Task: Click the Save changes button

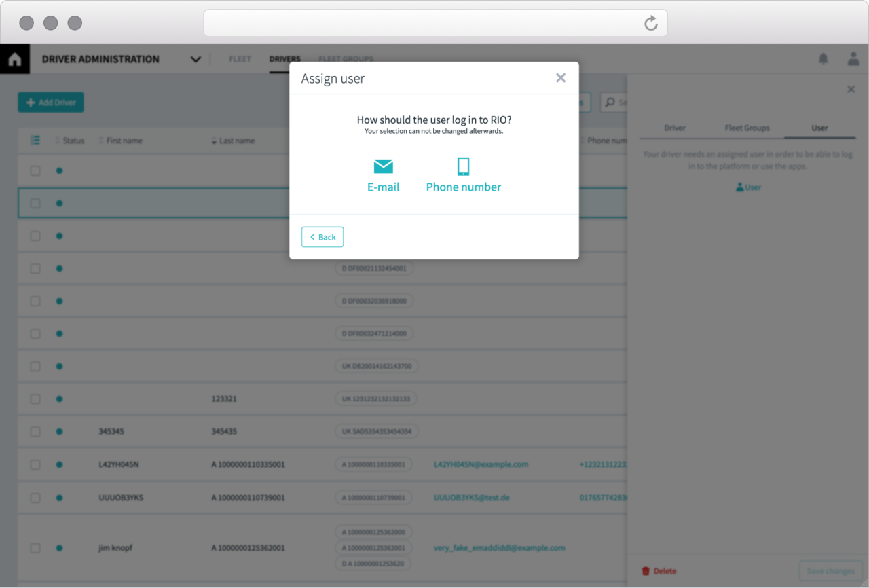Action: point(830,571)
